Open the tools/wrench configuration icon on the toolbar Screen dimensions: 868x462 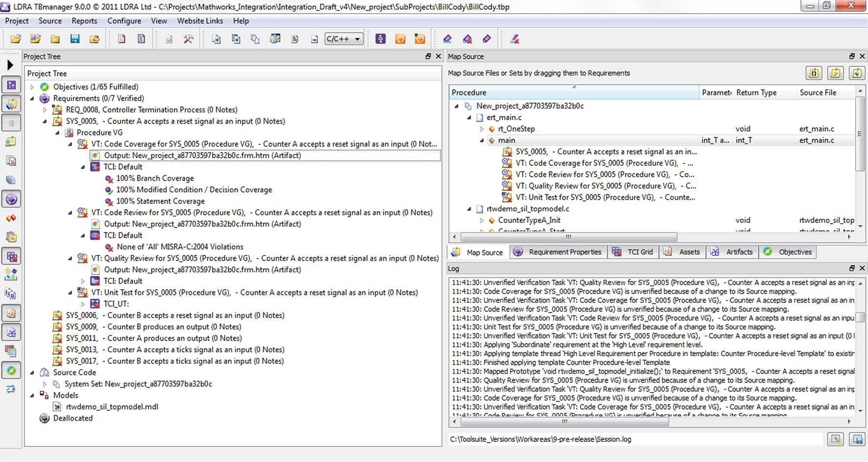coord(188,39)
